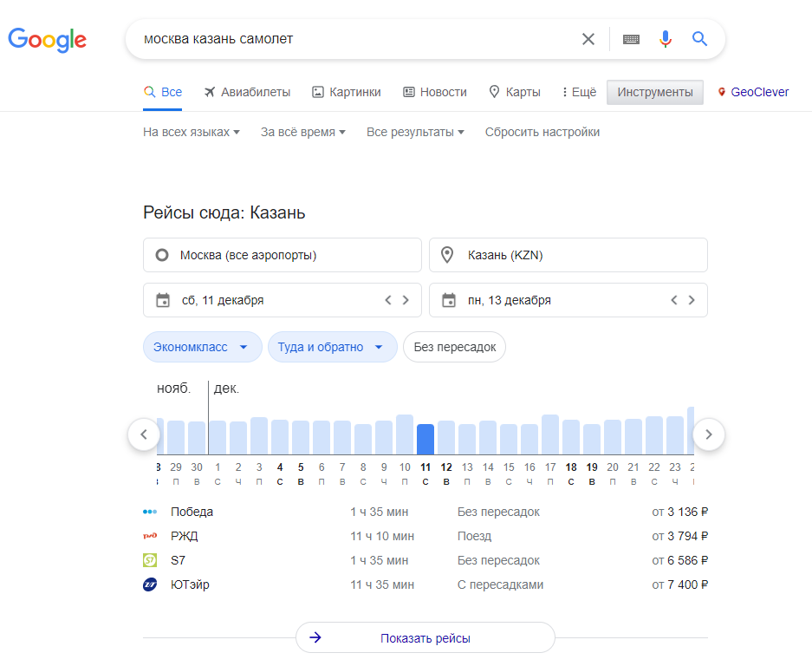Open the Ещё menu
This screenshot has height=666, width=812.
(579, 92)
